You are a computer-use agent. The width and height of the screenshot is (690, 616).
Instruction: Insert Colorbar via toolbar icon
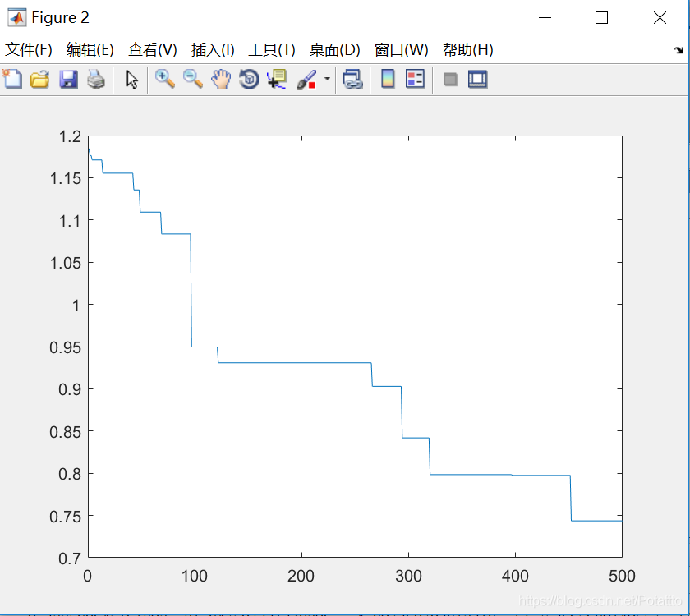[388, 79]
